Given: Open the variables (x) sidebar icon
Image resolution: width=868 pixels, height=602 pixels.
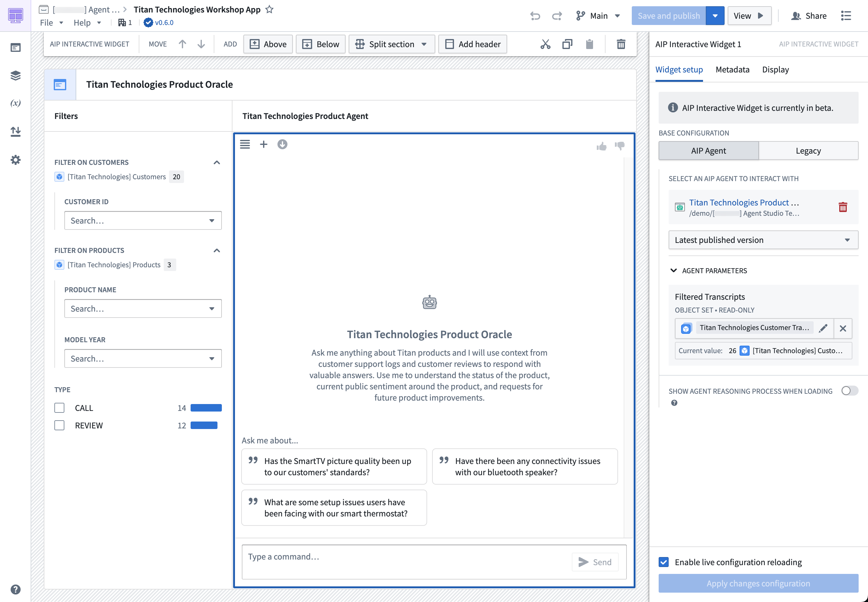Looking at the screenshot, I should tap(16, 103).
